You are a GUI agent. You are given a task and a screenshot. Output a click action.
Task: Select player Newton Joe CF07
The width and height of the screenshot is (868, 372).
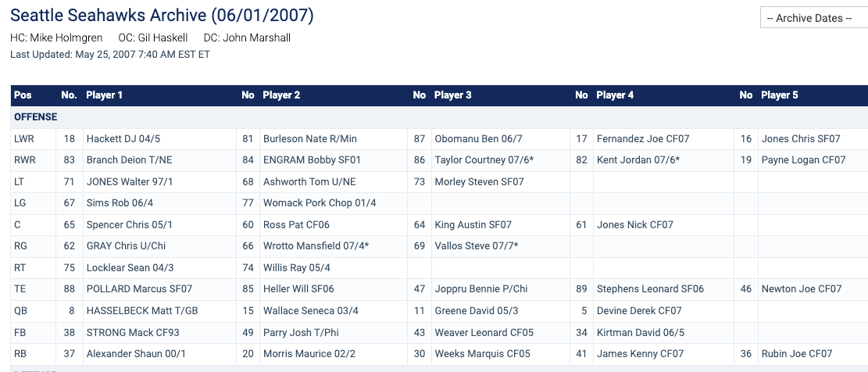(x=801, y=289)
